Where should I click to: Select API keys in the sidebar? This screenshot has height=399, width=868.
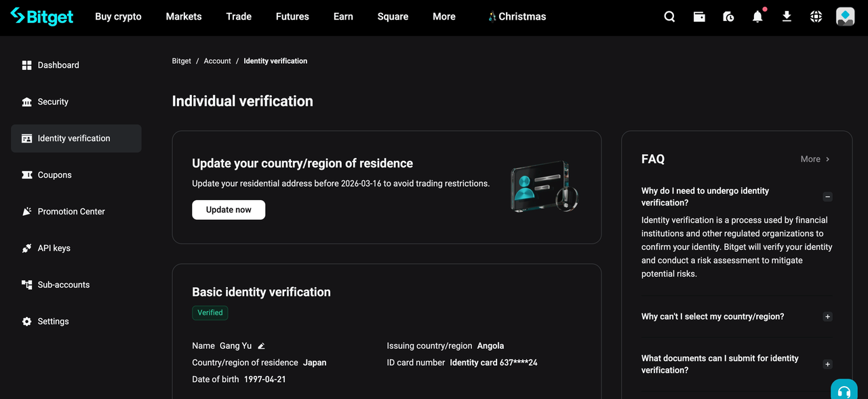(x=54, y=248)
